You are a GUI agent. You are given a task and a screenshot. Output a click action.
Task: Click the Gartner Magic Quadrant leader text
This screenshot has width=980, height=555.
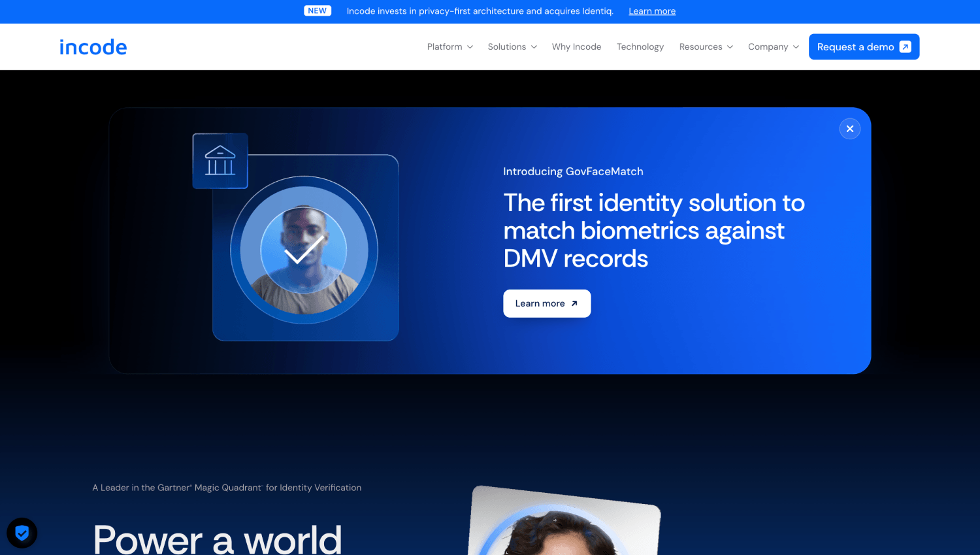coord(227,488)
